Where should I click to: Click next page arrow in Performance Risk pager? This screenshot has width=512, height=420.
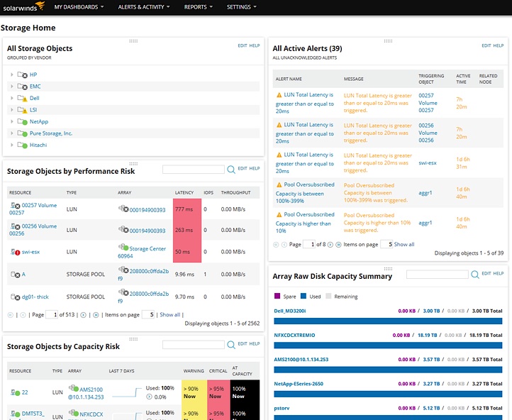[x=84, y=314]
